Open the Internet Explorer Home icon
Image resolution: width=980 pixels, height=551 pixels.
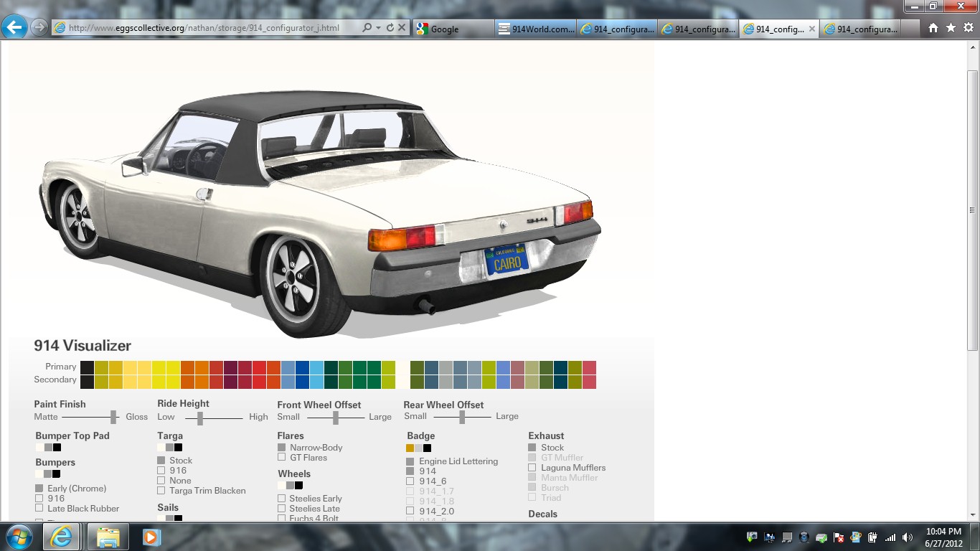(x=933, y=28)
